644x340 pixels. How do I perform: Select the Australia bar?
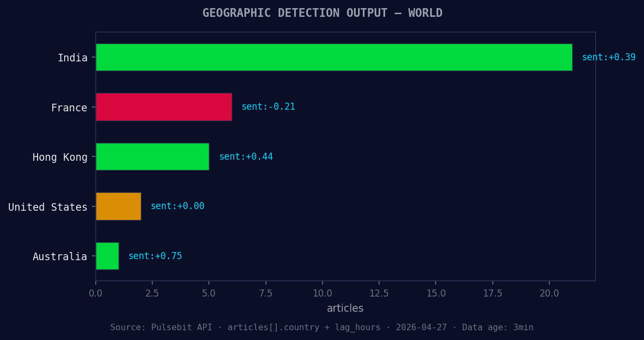(107, 256)
